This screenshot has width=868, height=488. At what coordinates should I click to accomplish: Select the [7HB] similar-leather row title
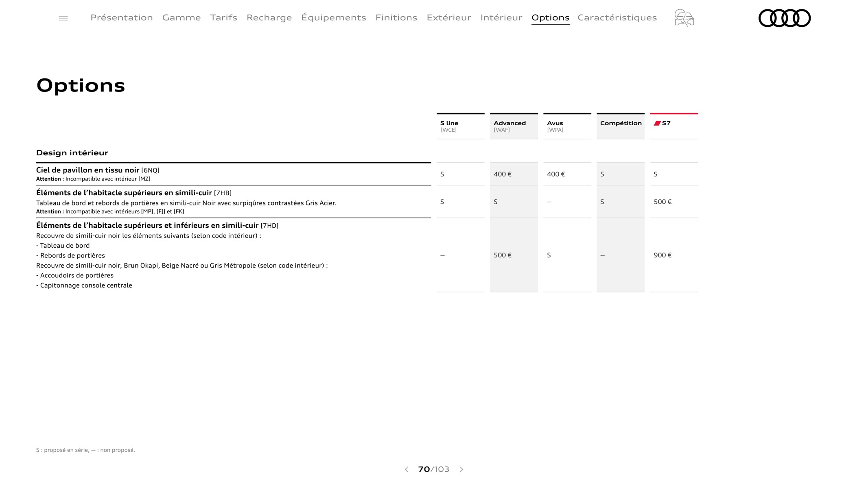click(134, 193)
